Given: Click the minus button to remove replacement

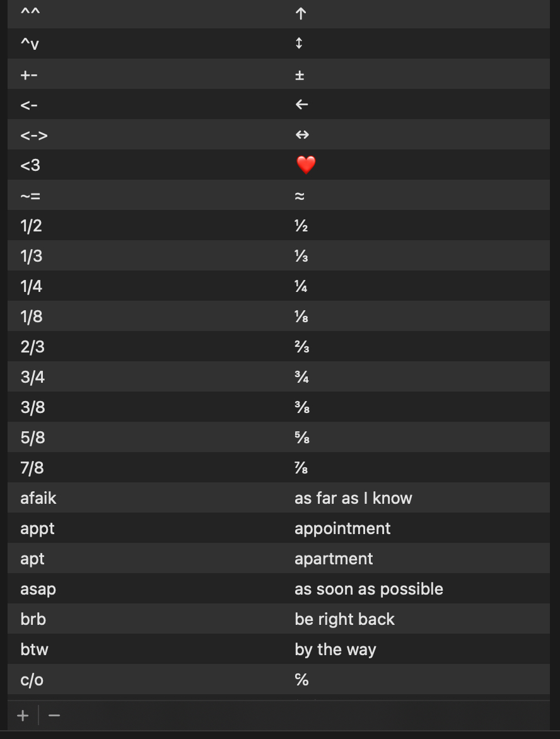Looking at the screenshot, I should [x=54, y=716].
